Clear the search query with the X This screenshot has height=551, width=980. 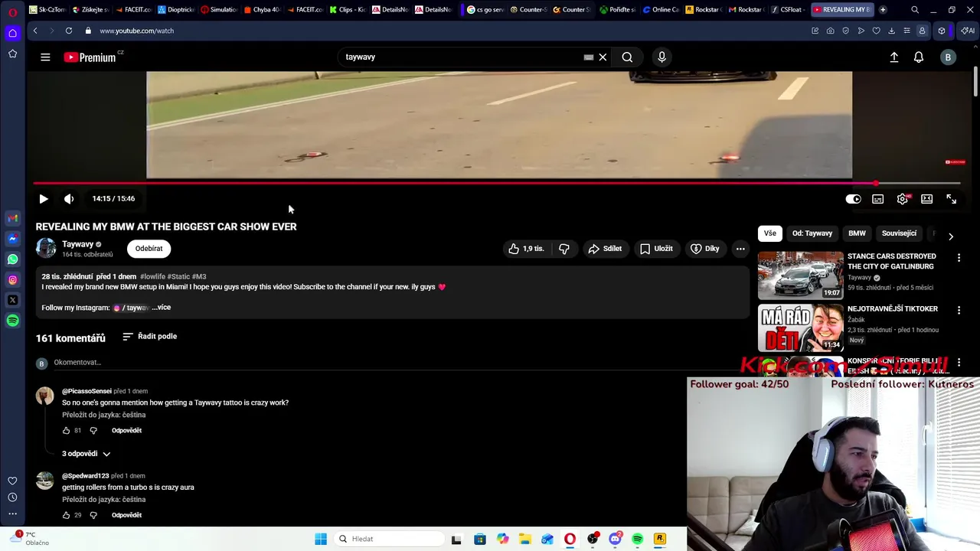tap(603, 57)
